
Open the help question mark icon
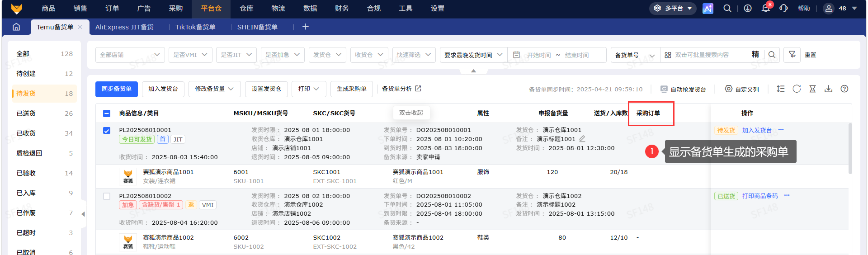coord(844,89)
